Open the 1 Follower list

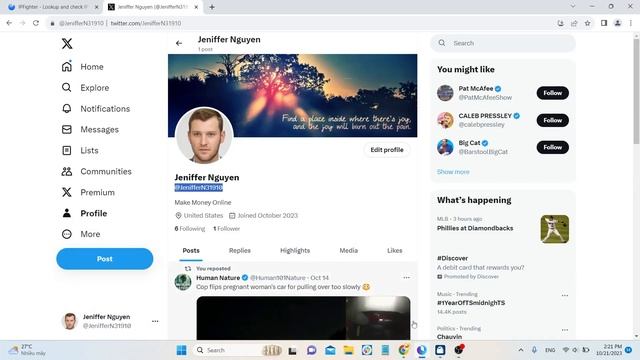(227, 229)
